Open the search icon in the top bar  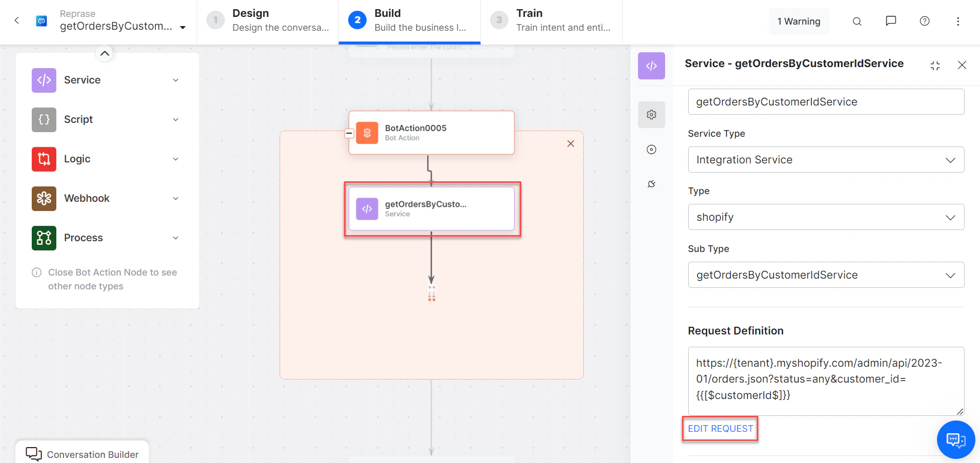click(x=857, y=22)
